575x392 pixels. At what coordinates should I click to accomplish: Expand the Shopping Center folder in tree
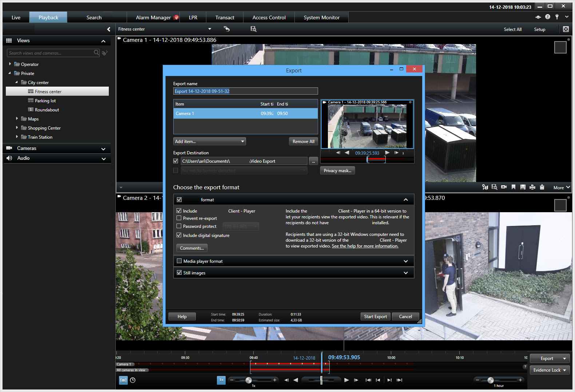click(17, 128)
